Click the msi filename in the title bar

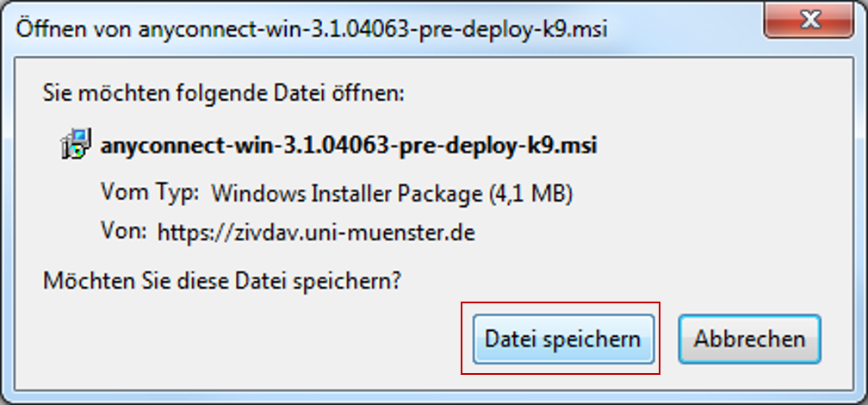coord(372,30)
